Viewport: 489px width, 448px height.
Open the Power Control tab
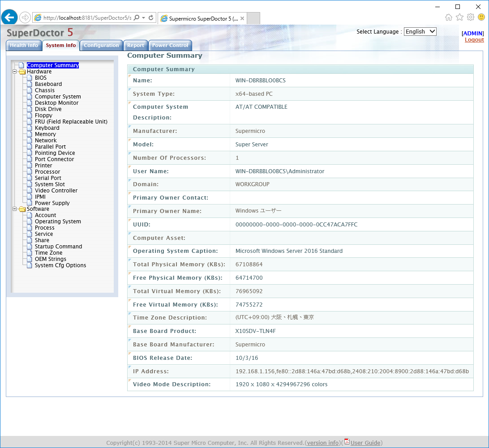(x=170, y=45)
